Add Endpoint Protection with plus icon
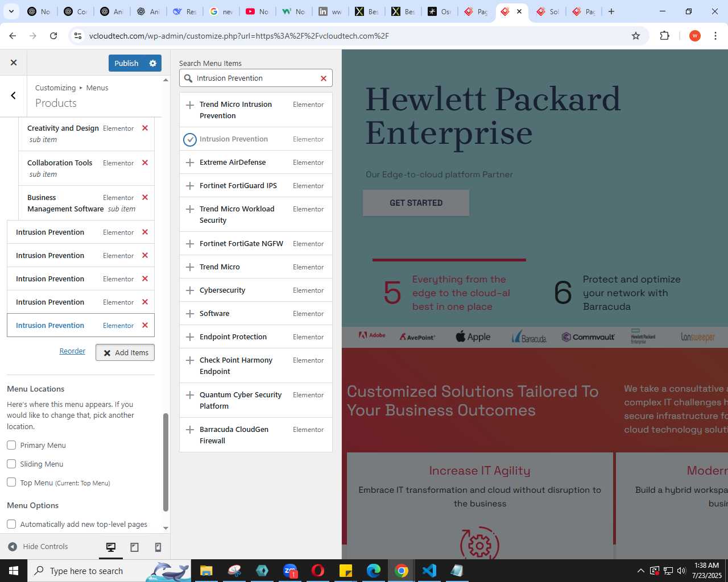This screenshot has height=582, width=728. pyautogui.click(x=190, y=337)
